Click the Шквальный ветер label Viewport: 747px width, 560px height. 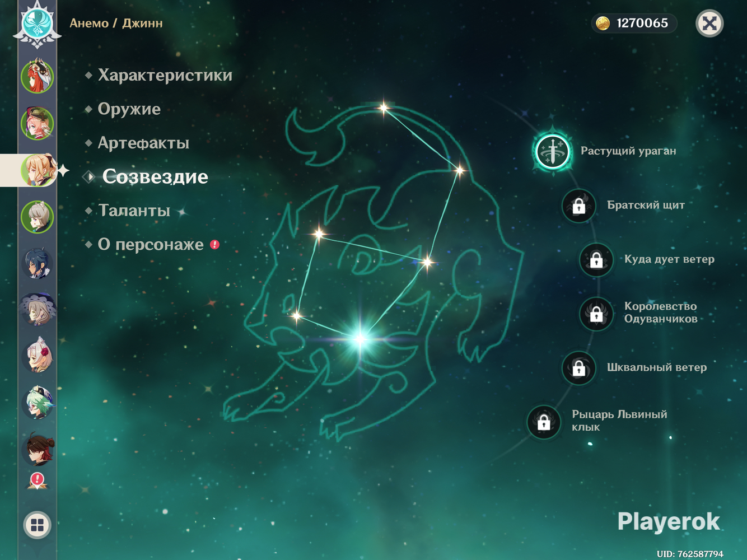[x=657, y=367]
